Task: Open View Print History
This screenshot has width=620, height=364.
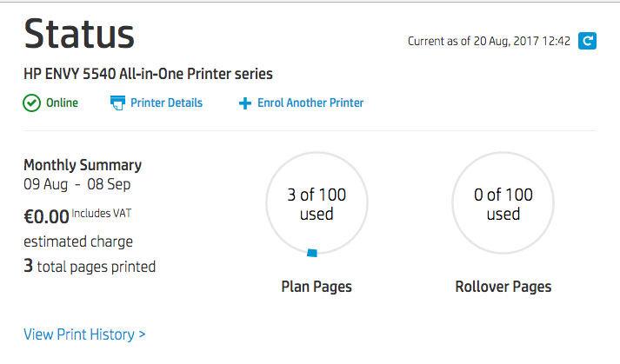Action: (84, 334)
